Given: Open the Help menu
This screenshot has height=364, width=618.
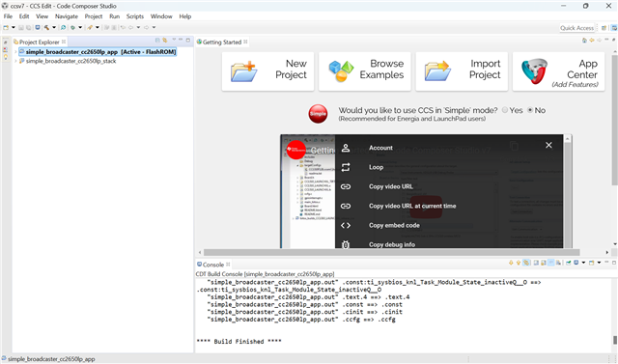Looking at the screenshot, I should tap(184, 16).
